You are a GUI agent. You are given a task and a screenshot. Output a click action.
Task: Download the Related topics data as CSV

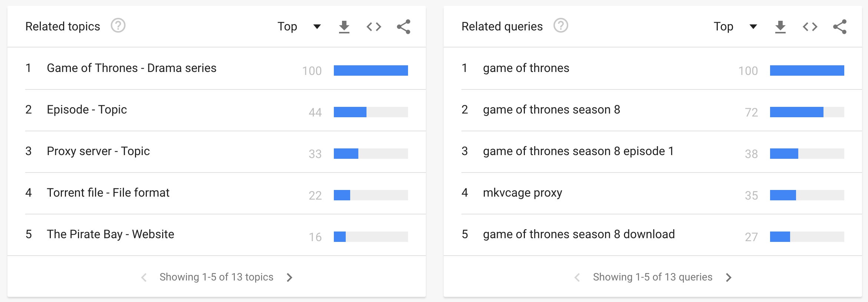[x=344, y=27]
